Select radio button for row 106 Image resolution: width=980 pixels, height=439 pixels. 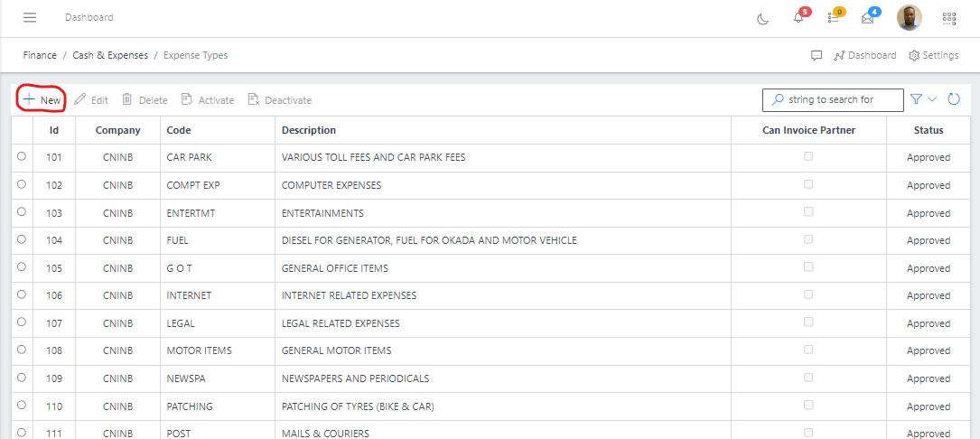coord(22,294)
